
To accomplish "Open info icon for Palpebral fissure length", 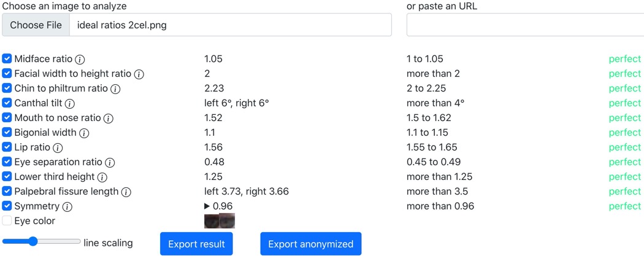I will (x=126, y=192).
